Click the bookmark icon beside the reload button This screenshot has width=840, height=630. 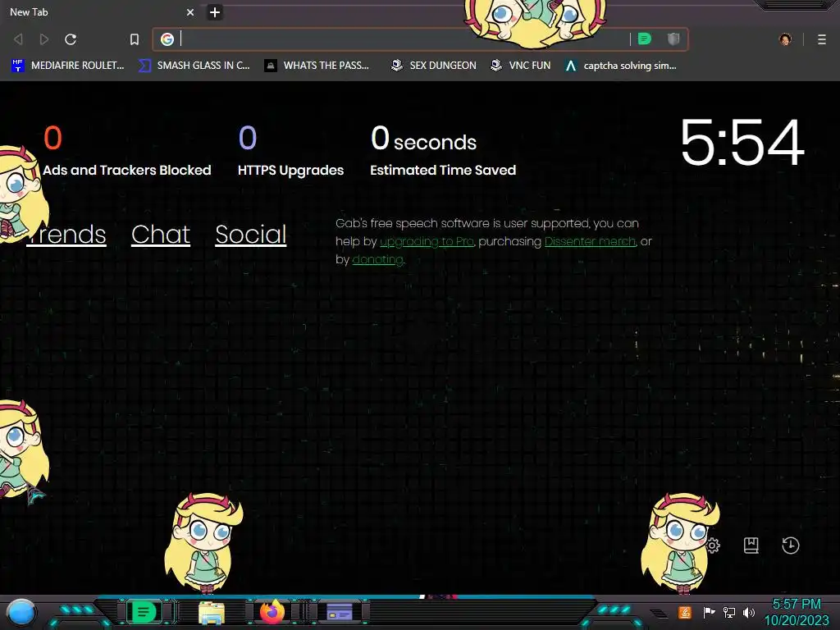(135, 39)
